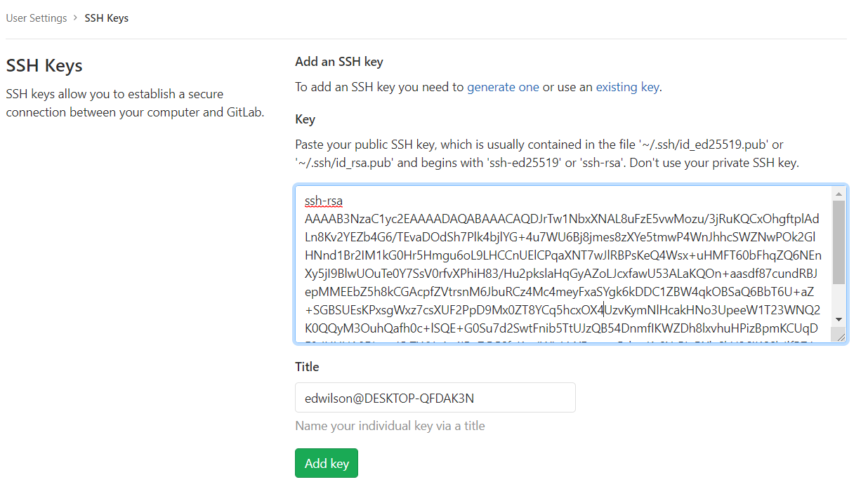Click the scrollbar track below the thumb
The height and width of the screenshot is (489, 868).
(839, 299)
